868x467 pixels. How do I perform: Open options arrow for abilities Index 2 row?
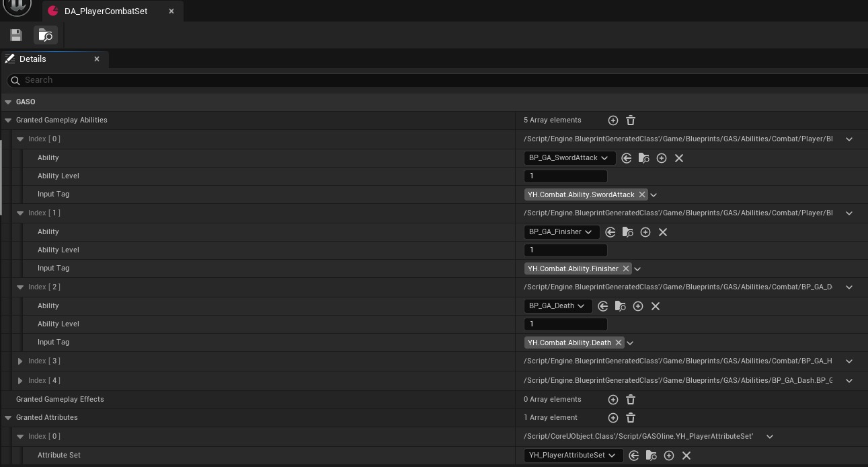(849, 287)
